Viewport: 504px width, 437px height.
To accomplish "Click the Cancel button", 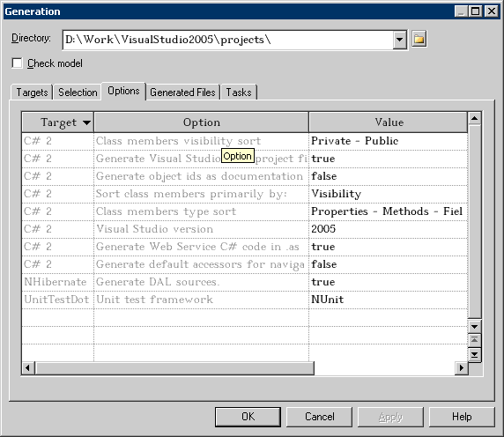I will coord(319,417).
